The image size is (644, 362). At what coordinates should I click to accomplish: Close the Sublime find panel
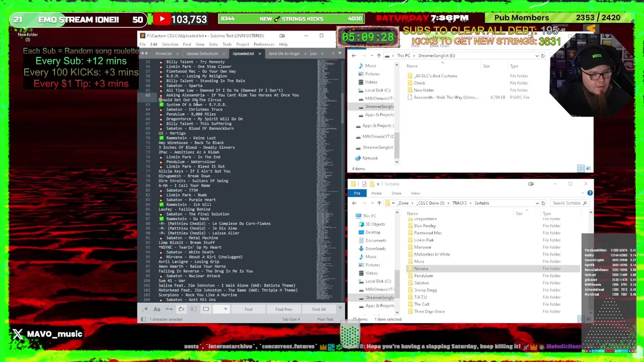pos(340,308)
